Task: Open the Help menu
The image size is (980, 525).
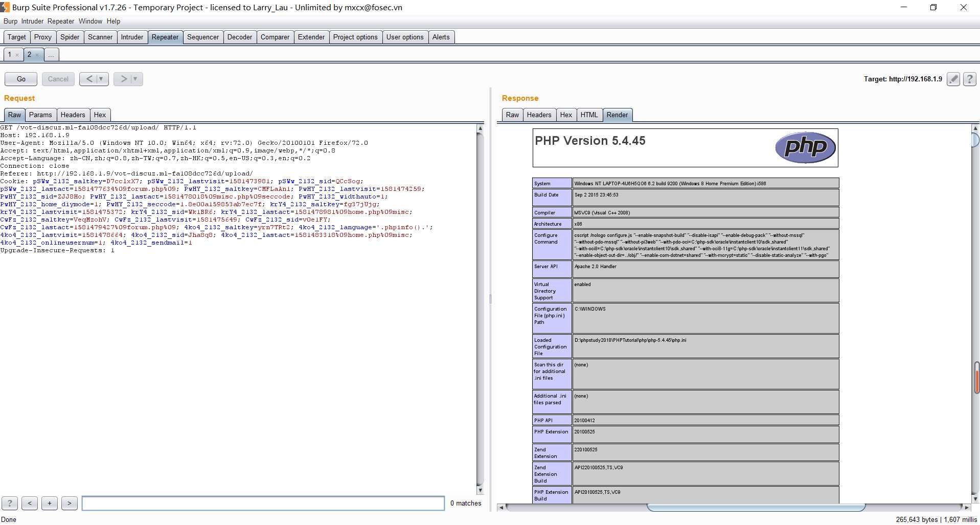Action: click(x=113, y=21)
